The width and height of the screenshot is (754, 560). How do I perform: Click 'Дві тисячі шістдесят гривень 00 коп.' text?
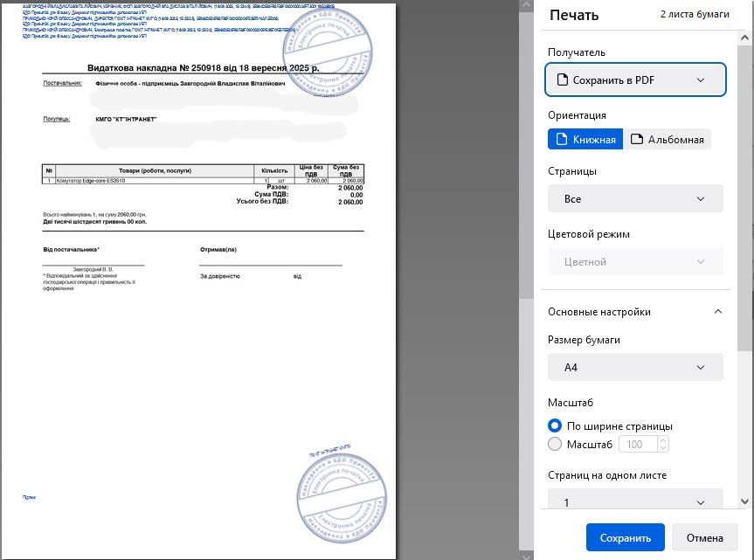coord(95,222)
